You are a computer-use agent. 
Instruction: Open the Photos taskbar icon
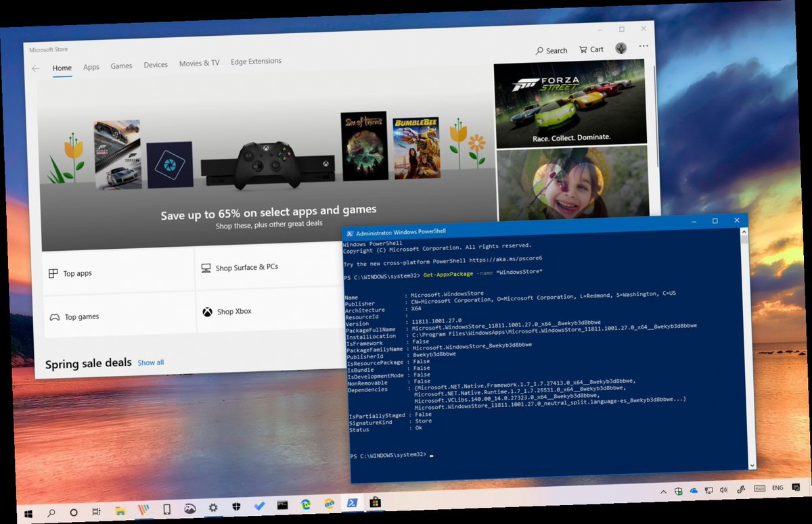click(190, 508)
